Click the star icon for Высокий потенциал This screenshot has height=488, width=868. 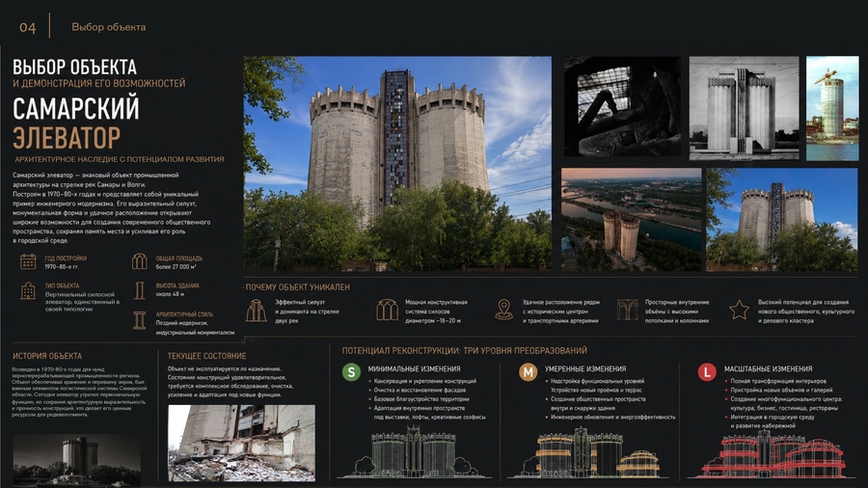tap(739, 310)
